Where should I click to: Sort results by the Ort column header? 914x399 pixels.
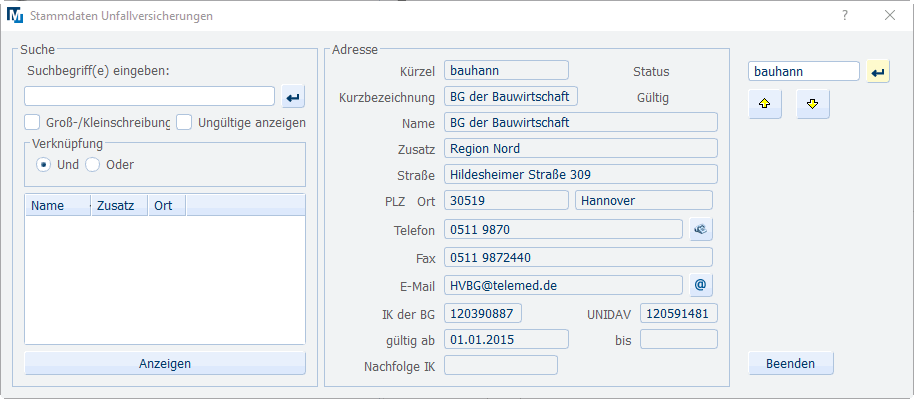[x=167, y=205]
